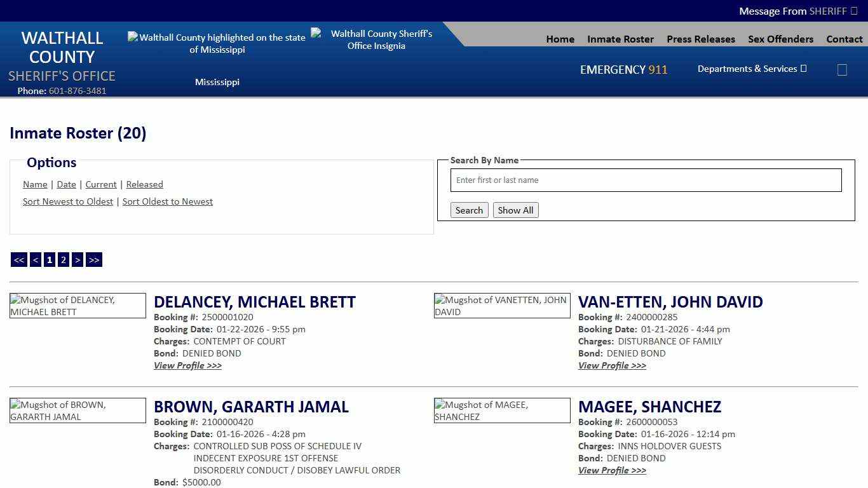This screenshot has height=488, width=868.
Task: Click inside the Search By Name field
Action: point(646,180)
